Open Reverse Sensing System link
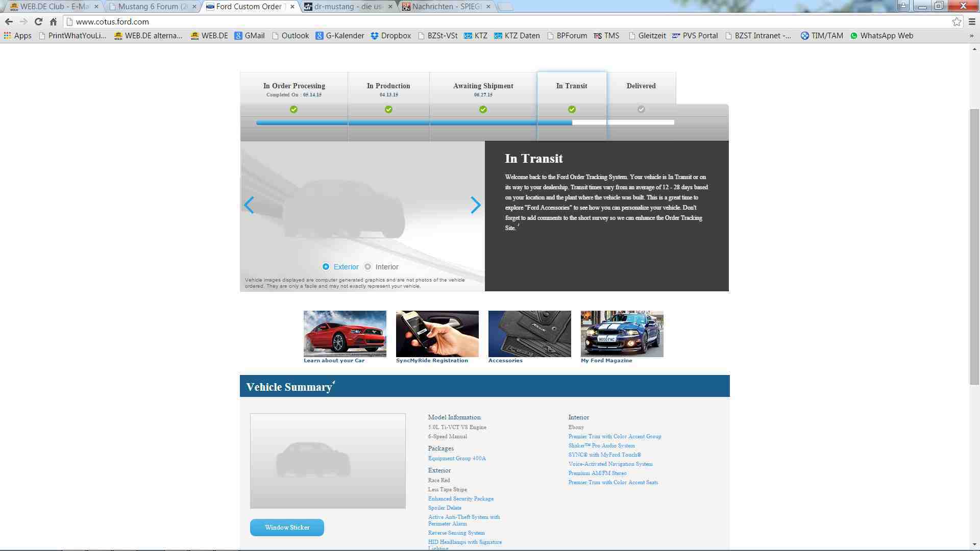 tap(456, 533)
